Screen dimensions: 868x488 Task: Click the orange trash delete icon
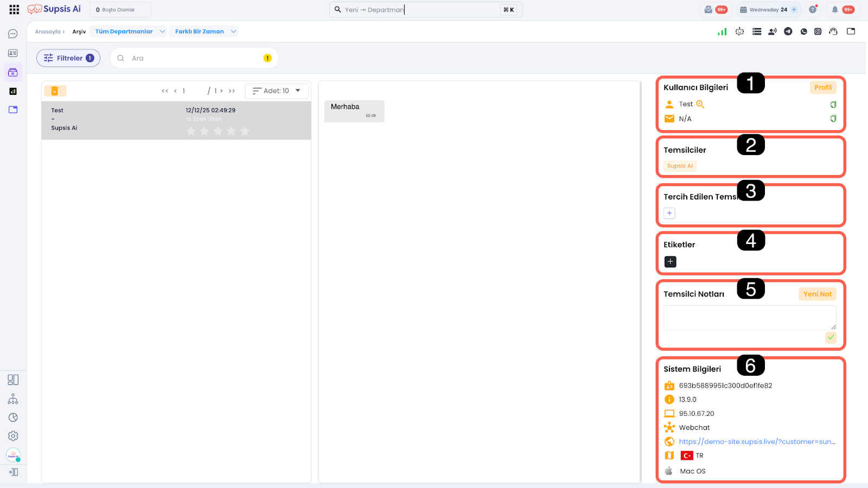(x=55, y=91)
